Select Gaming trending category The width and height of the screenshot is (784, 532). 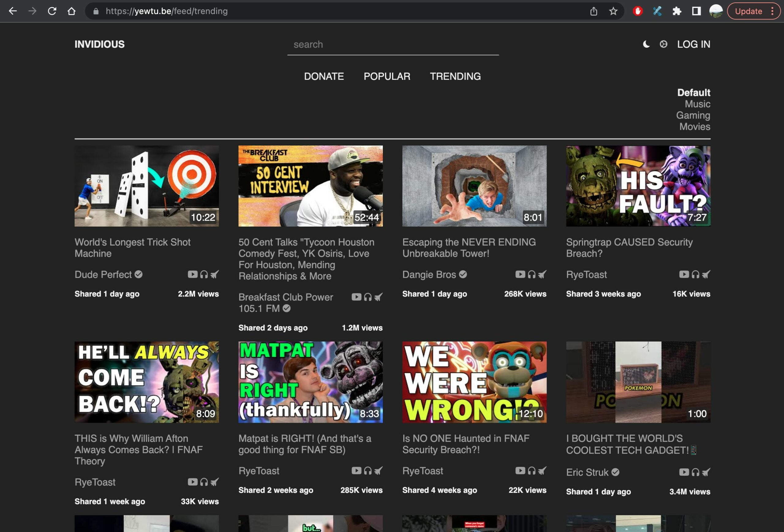click(693, 115)
